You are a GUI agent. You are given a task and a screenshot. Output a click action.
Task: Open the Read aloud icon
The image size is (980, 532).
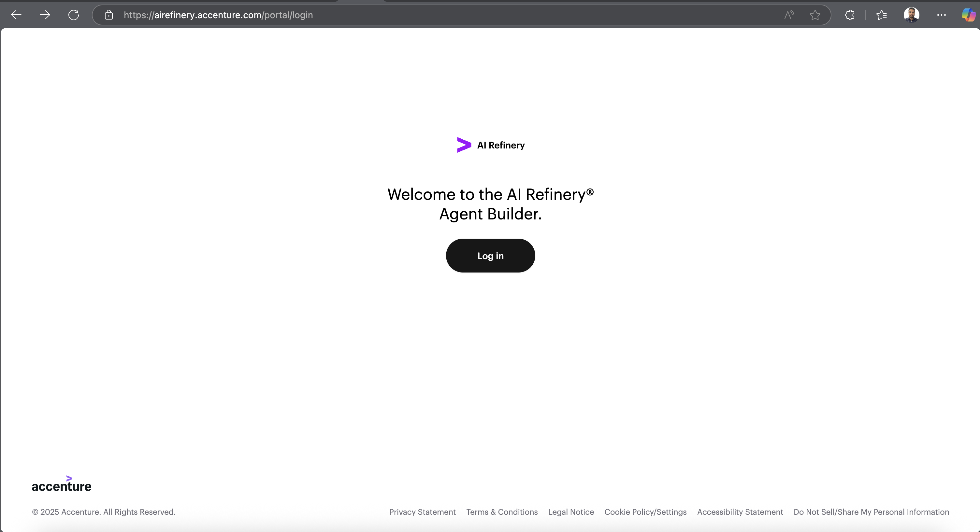click(789, 15)
